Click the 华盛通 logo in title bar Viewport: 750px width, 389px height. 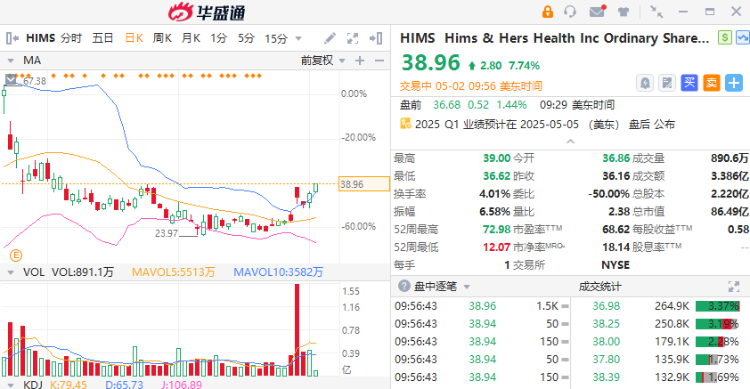tap(206, 12)
